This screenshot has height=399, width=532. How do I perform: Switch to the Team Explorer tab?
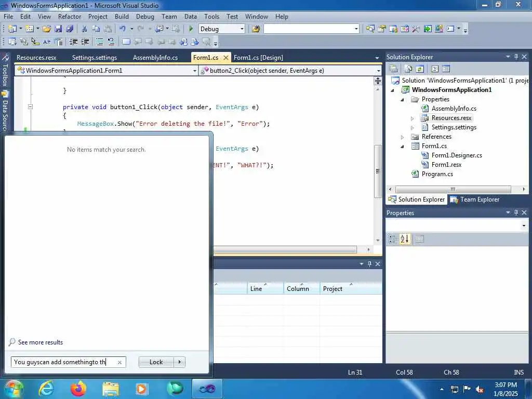(475, 199)
